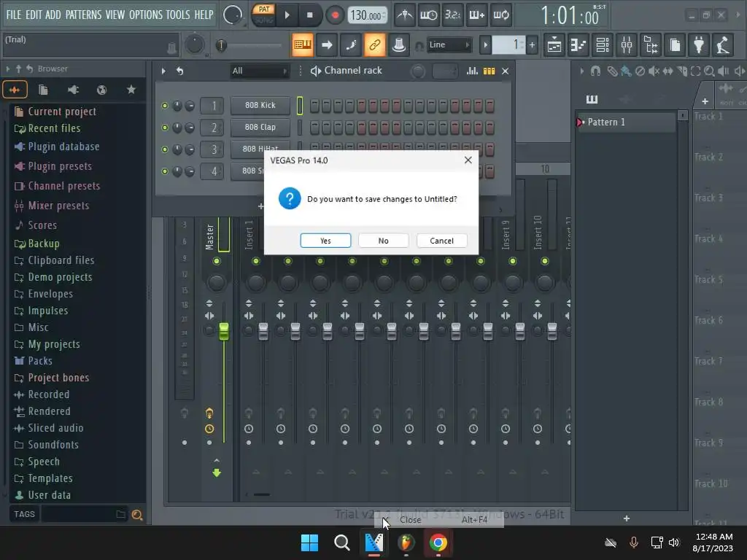Open the Channel rack options arrow

[x=163, y=71]
